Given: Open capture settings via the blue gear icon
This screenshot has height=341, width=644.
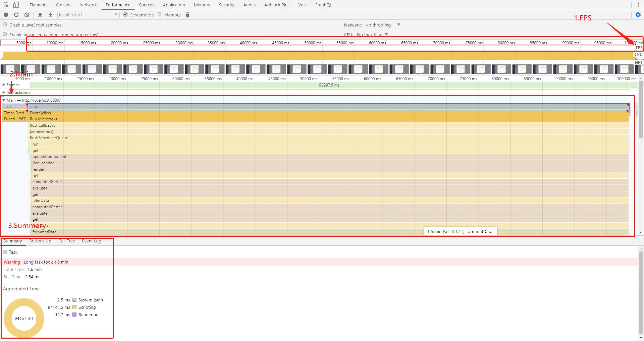Looking at the screenshot, I should pos(638,15).
